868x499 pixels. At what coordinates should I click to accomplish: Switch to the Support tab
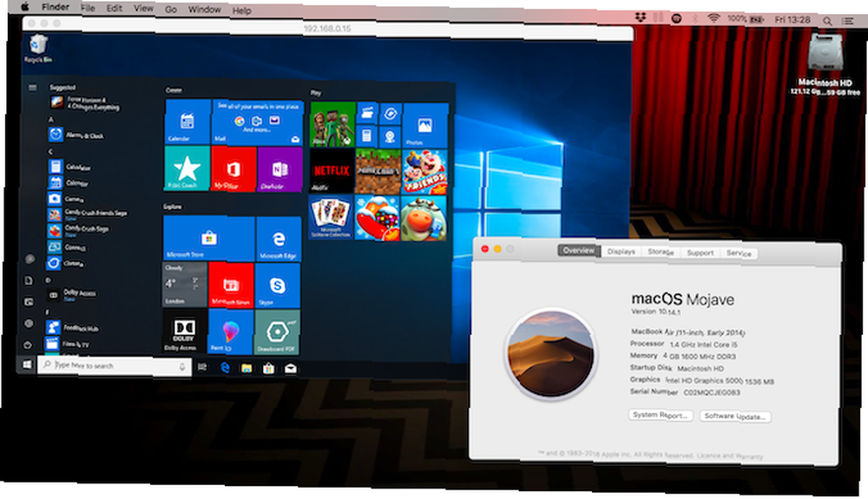click(x=700, y=253)
